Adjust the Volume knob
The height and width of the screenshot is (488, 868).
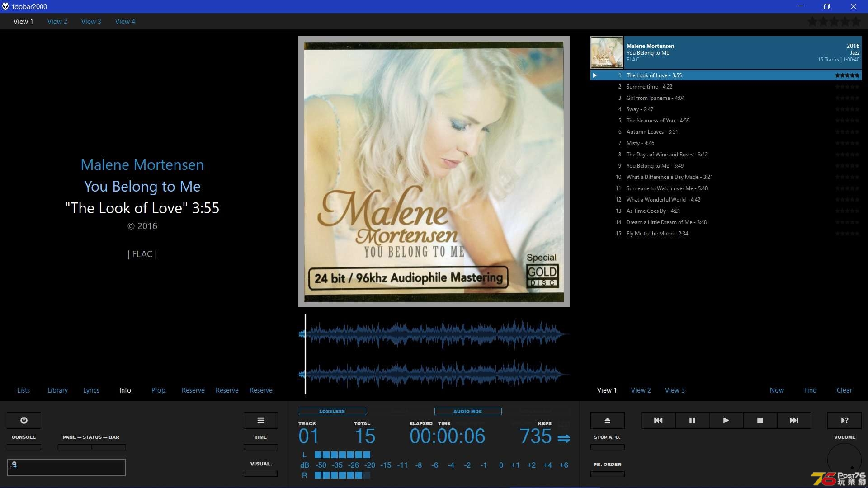(x=844, y=460)
